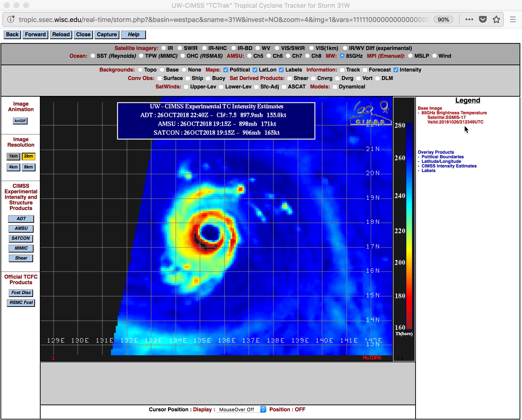The width and height of the screenshot is (522, 420).
Task: Open the Cursor Position Display dropdown
Action: coord(241,410)
